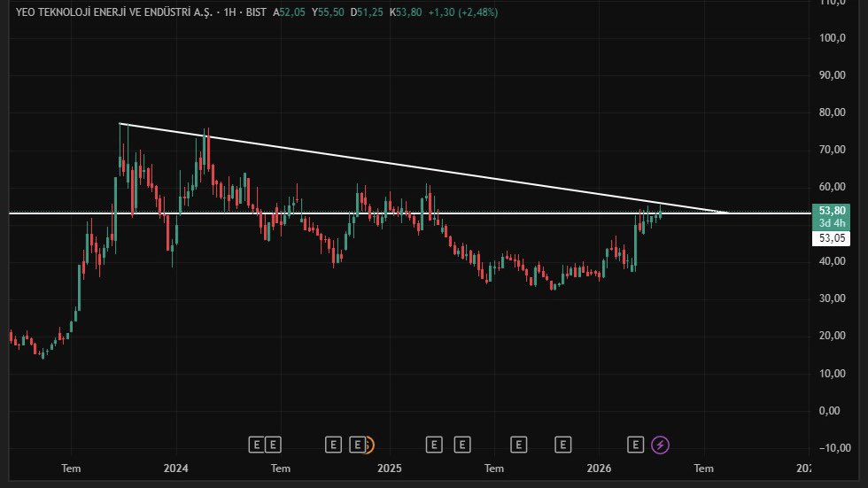Click the 90,00 price axis label

pos(832,74)
